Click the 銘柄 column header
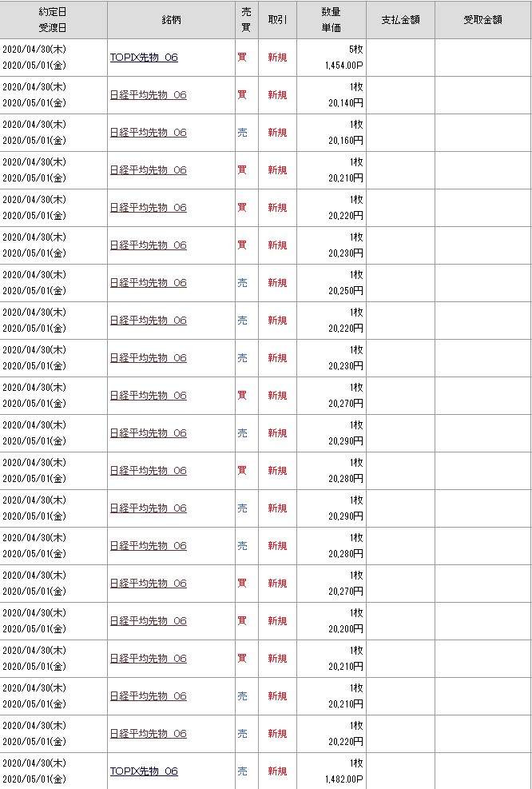The width and height of the screenshot is (532, 789). point(170,19)
